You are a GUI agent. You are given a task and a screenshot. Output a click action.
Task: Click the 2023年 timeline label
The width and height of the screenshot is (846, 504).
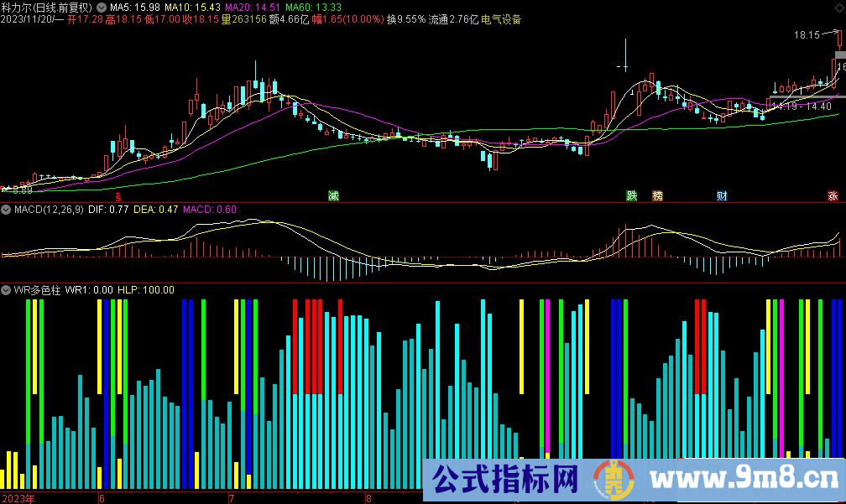[x=18, y=499]
